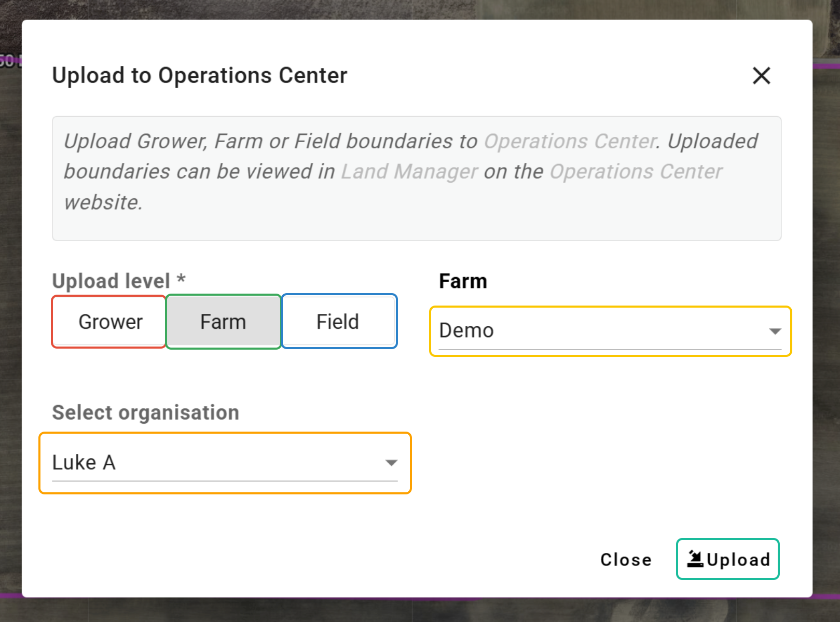Click the Demo farm selection field
Image resolution: width=840 pixels, height=622 pixels.
point(597,331)
